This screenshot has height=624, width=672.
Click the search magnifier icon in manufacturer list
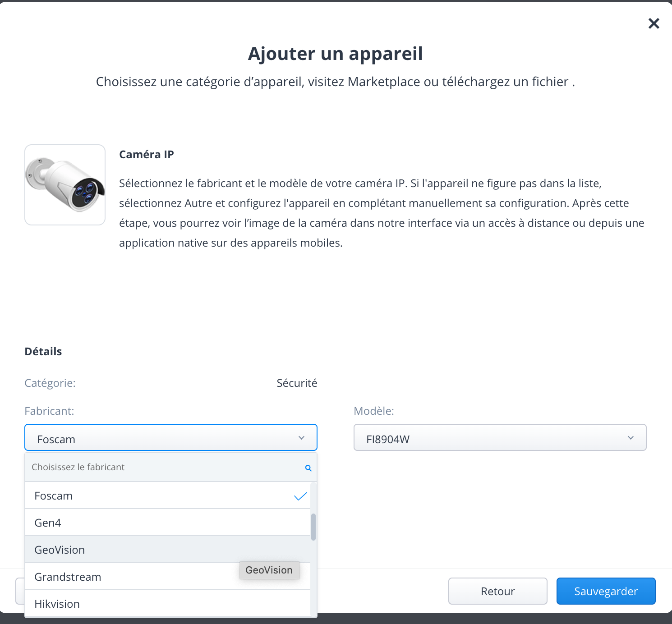click(308, 468)
